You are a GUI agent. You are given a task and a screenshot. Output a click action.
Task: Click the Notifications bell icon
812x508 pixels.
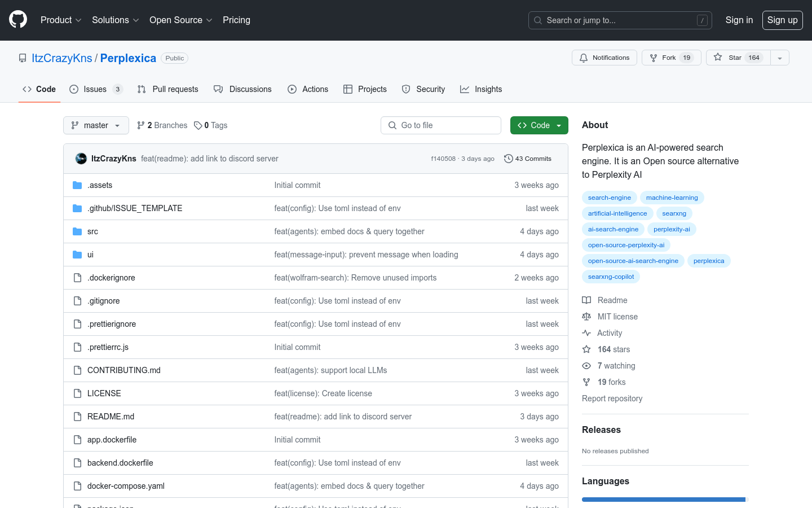pos(584,58)
